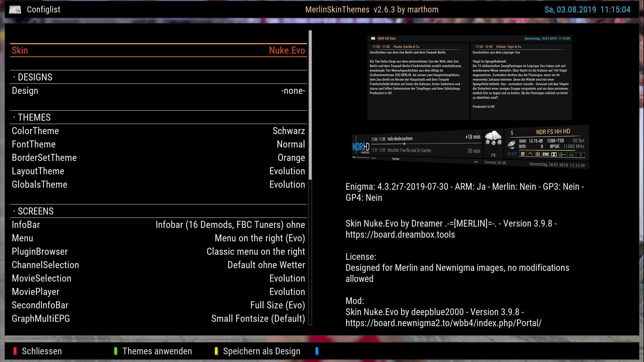Viewport: 644px width, 362px height.
Task: Click the blue key indicator
Action: coord(317,351)
